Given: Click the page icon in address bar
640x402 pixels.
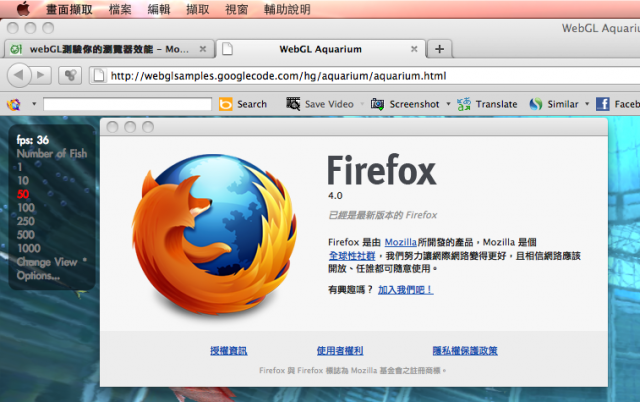Looking at the screenshot, I should point(98,76).
